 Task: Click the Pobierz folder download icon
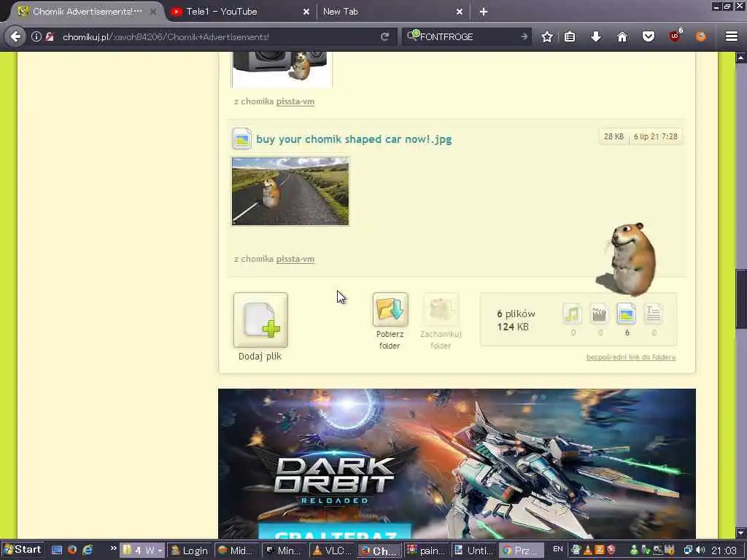(390, 309)
